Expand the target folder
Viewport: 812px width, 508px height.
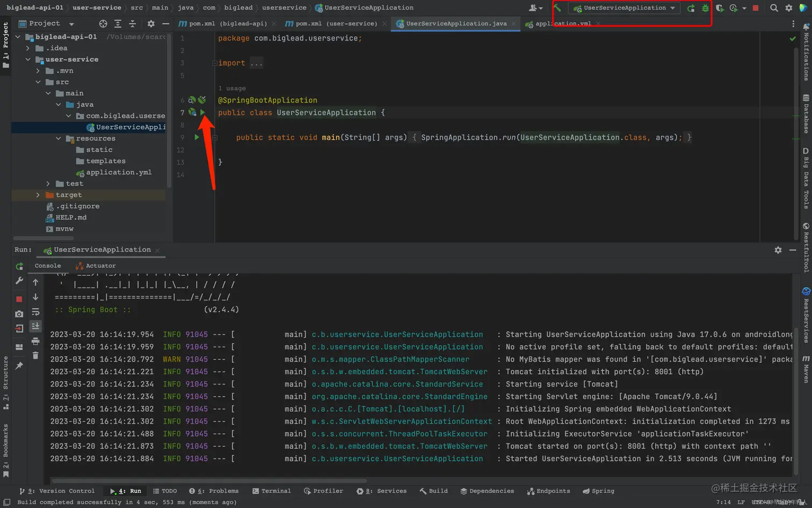point(38,195)
